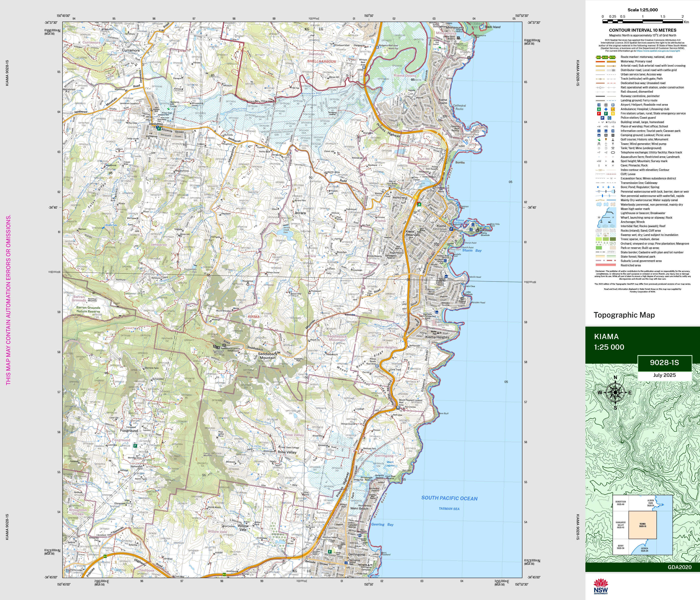The image size is (700, 600).
Task: Click the Golf course legend symbol
Action: point(599,140)
